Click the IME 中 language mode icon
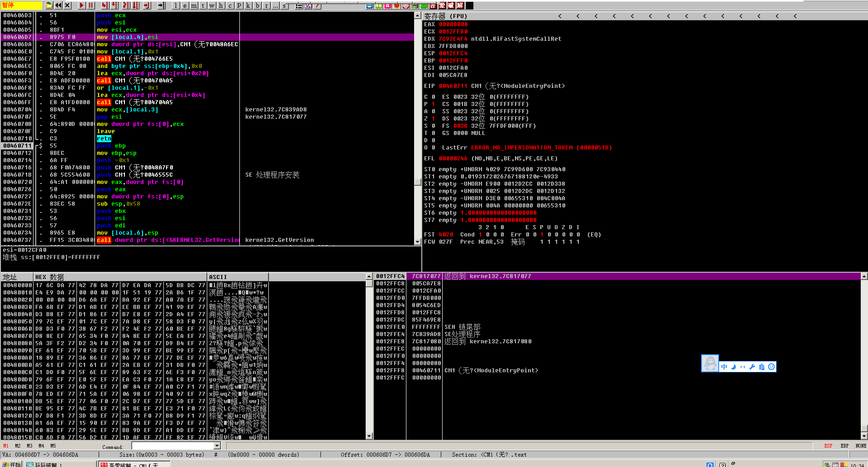Screen dimensions: 868x467 click(x=724, y=367)
